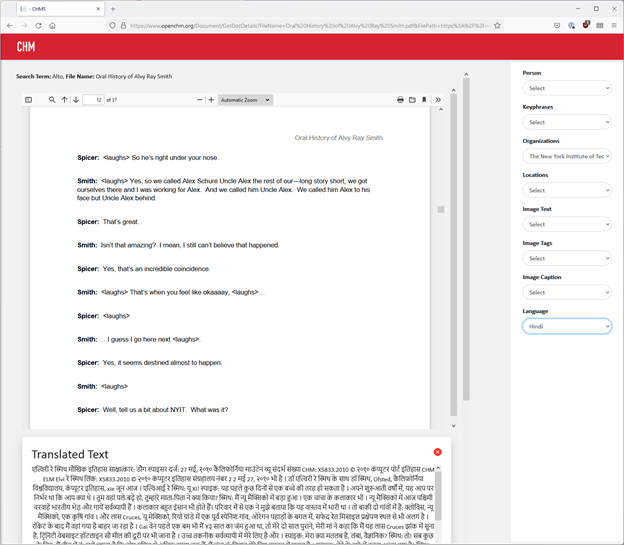Open the PDF viewer tools menu
This screenshot has height=545, width=624.
tap(438, 100)
